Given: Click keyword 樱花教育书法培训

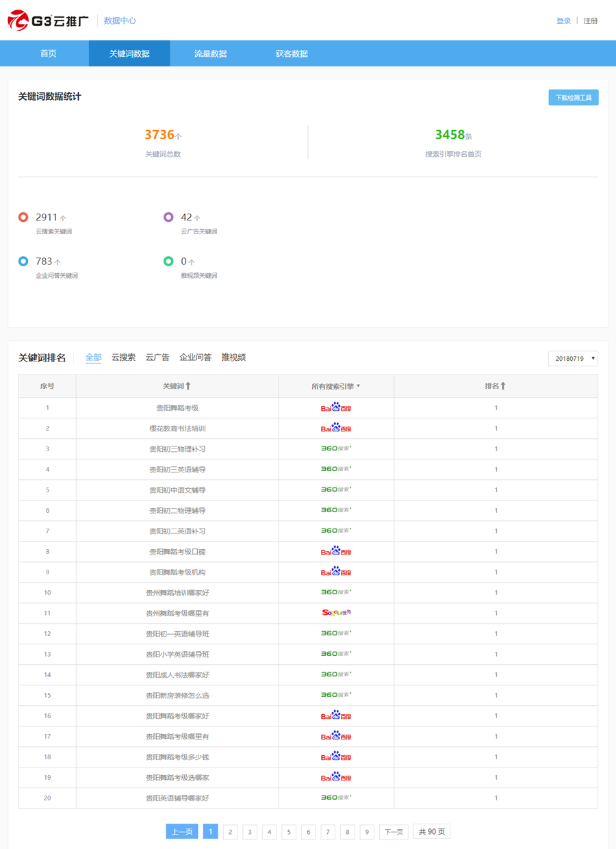Looking at the screenshot, I should tap(177, 429).
